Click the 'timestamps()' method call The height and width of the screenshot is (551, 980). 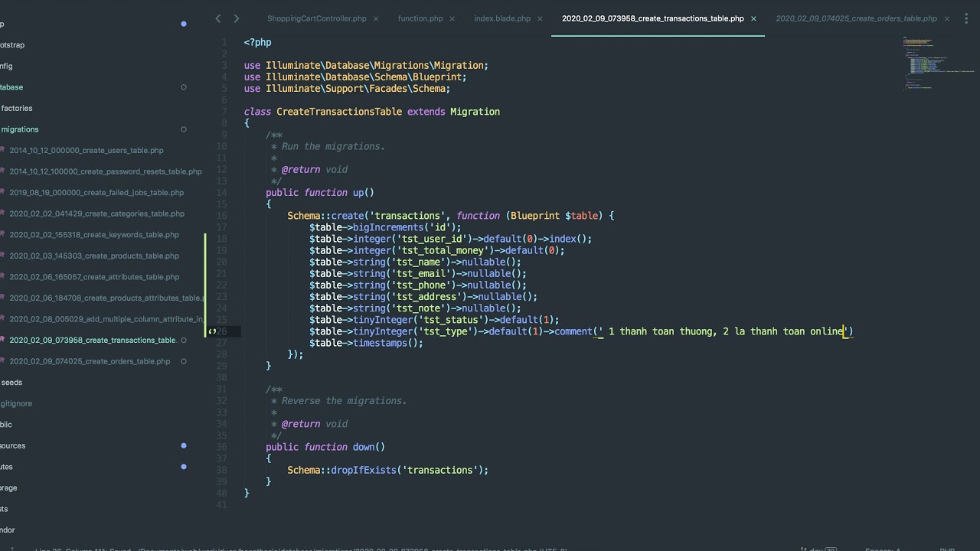click(387, 343)
